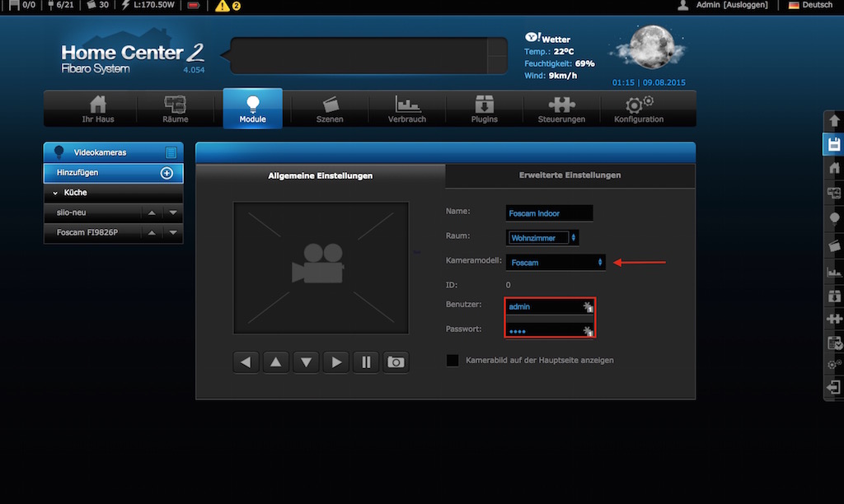This screenshot has height=504, width=844.
Task: Click the save disk icon in right sidebar
Action: click(834, 144)
